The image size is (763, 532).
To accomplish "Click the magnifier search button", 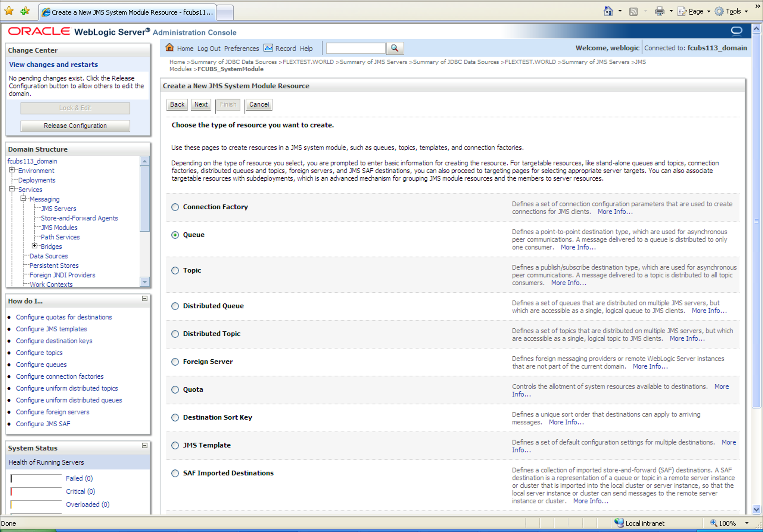I will click(x=395, y=48).
